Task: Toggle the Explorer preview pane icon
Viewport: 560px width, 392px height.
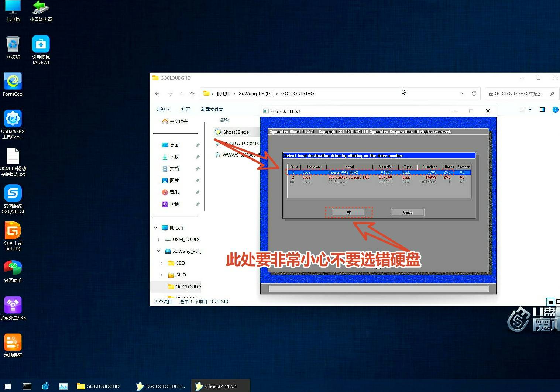Action: point(542,109)
